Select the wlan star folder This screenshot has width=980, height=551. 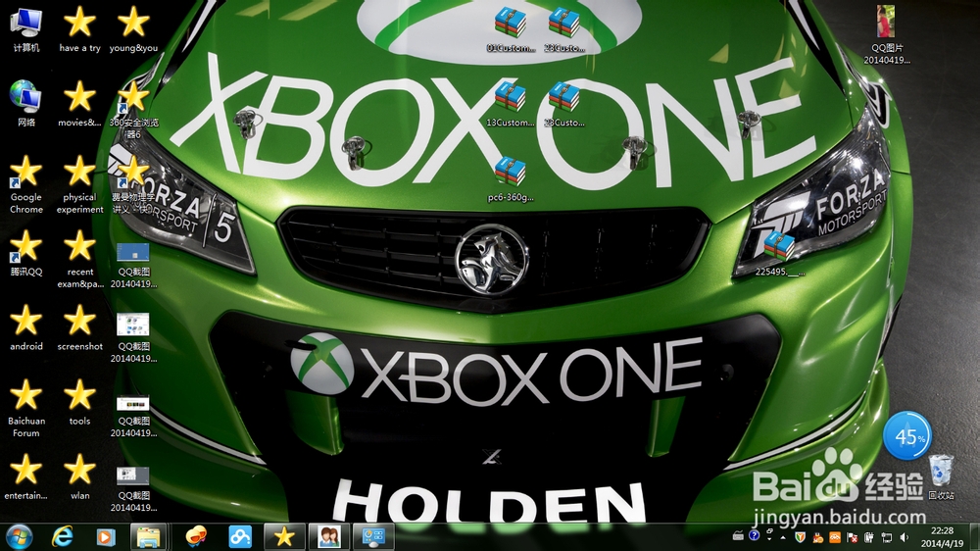click(x=80, y=476)
